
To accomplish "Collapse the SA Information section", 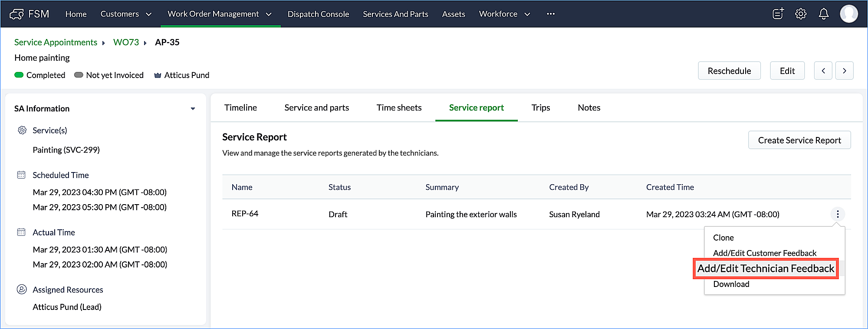I will [193, 109].
